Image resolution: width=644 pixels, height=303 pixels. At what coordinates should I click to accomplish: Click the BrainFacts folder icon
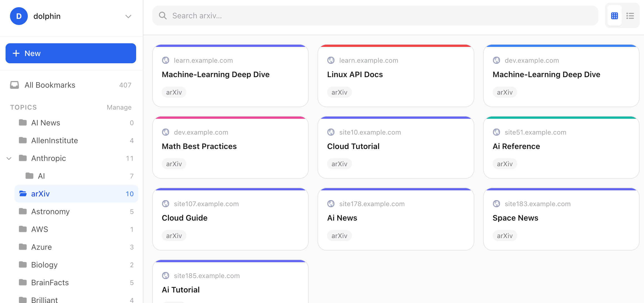pos(23,282)
